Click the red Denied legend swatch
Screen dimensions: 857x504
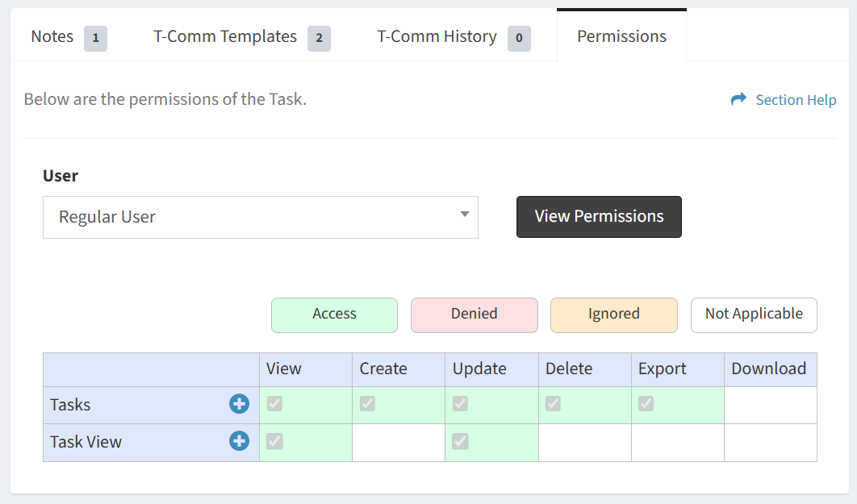pos(474,314)
